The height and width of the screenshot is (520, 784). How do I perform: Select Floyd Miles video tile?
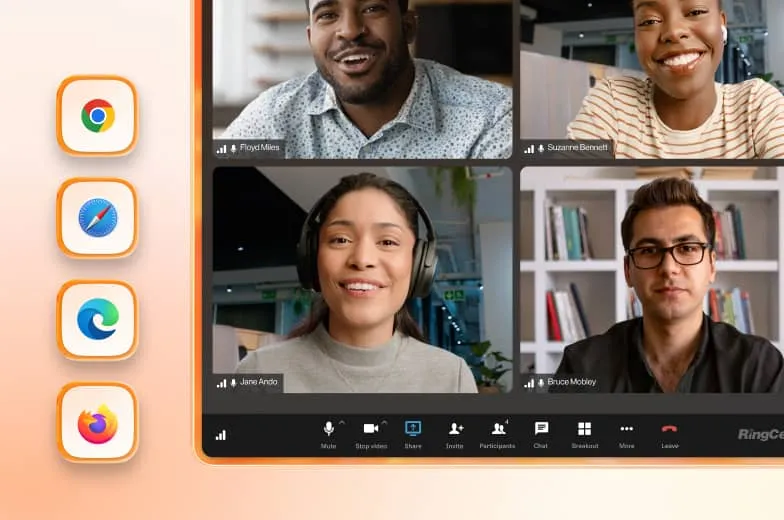(362, 79)
